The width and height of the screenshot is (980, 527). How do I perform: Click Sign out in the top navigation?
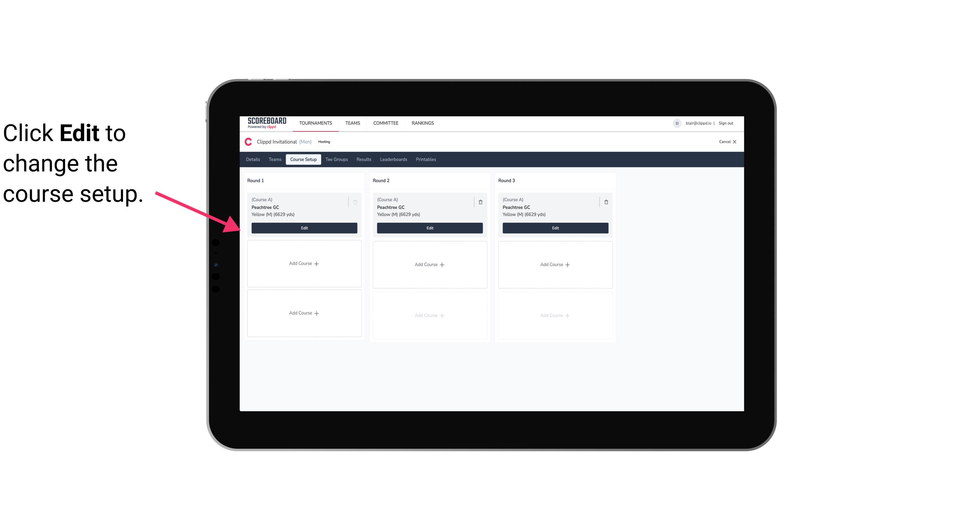point(725,123)
